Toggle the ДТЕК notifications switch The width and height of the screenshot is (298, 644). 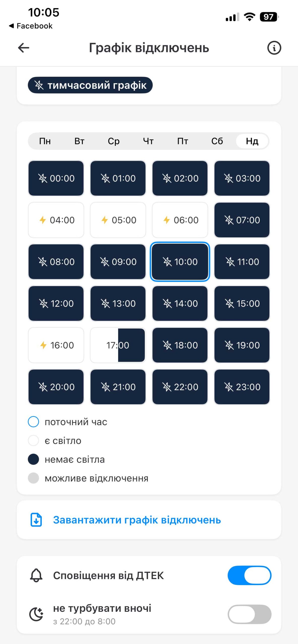[x=249, y=575]
